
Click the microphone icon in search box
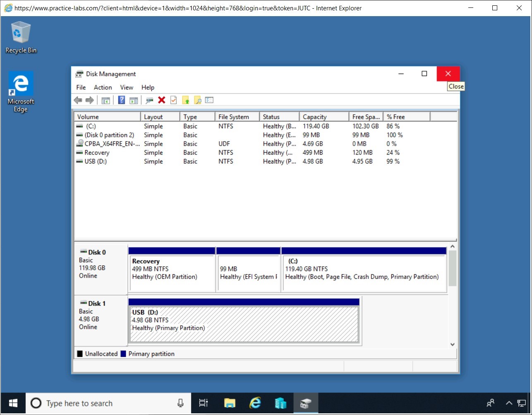pyautogui.click(x=180, y=403)
